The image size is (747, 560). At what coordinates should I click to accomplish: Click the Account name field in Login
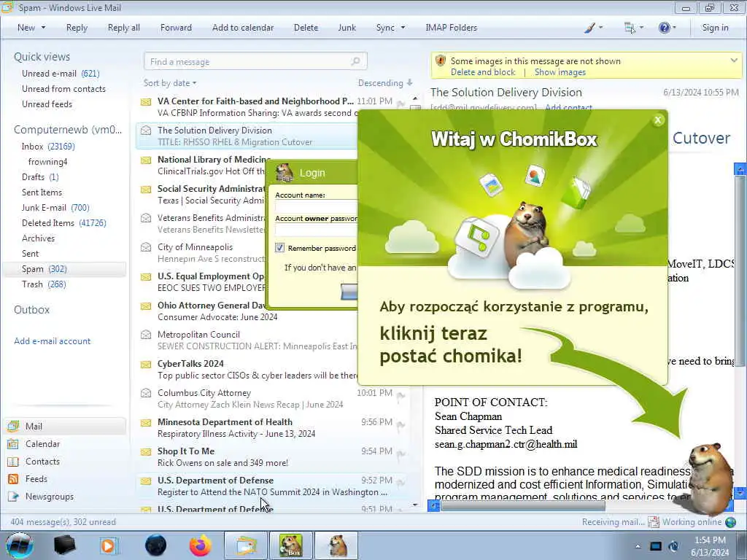317,206
